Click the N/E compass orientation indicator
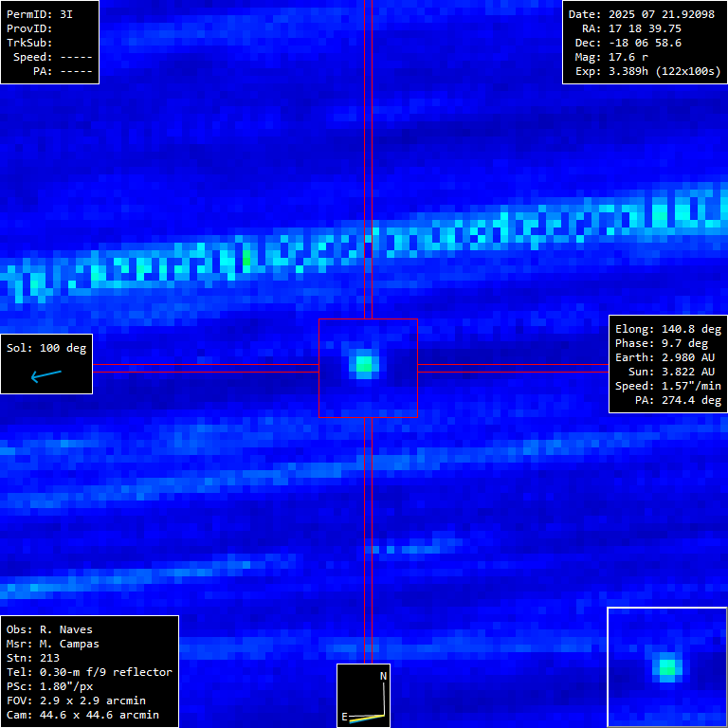The width and height of the screenshot is (728, 728). tap(364, 696)
